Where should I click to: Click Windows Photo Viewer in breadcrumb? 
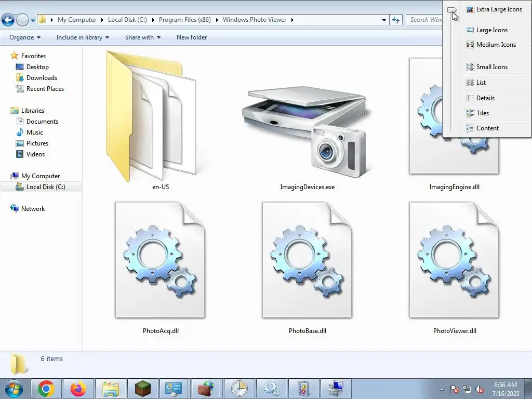[x=255, y=20]
